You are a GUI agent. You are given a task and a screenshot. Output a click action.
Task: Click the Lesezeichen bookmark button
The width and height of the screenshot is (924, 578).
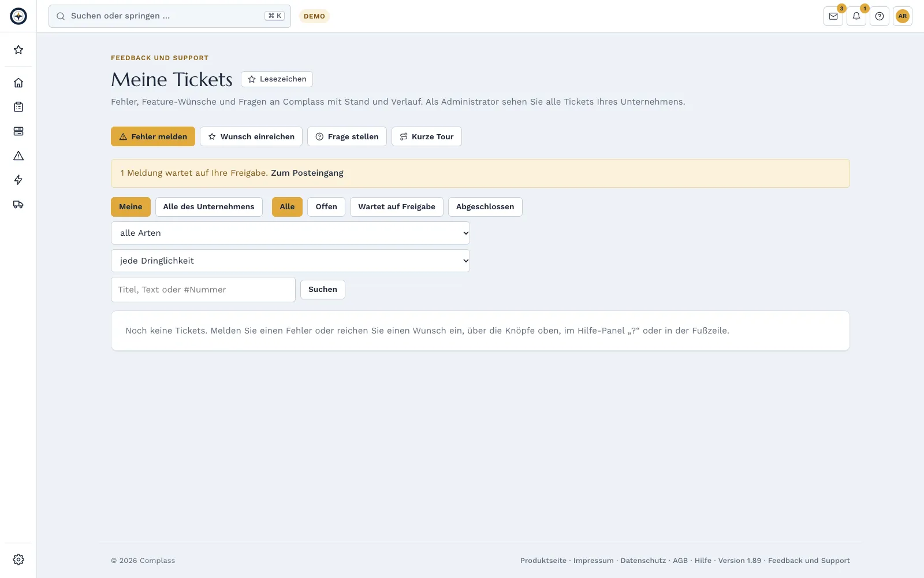[x=277, y=79]
